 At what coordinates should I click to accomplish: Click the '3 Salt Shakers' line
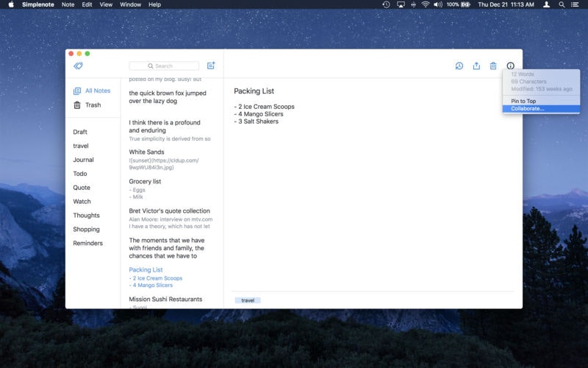tap(256, 121)
